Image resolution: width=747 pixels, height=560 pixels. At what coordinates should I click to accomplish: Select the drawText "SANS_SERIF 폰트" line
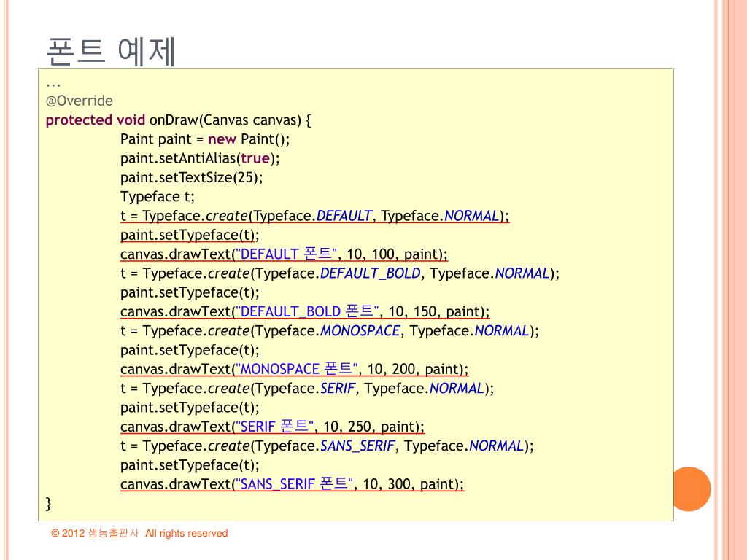(x=292, y=484)
